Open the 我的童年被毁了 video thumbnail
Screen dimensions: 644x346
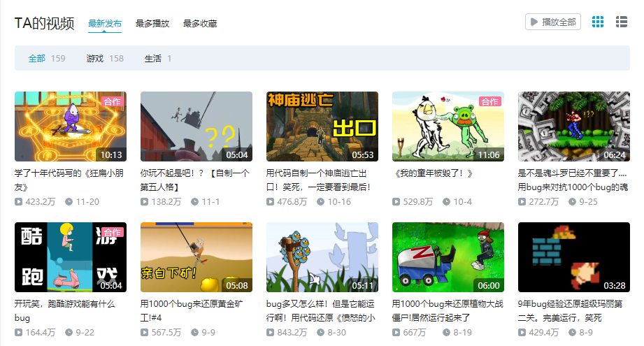tap(448, 127)
